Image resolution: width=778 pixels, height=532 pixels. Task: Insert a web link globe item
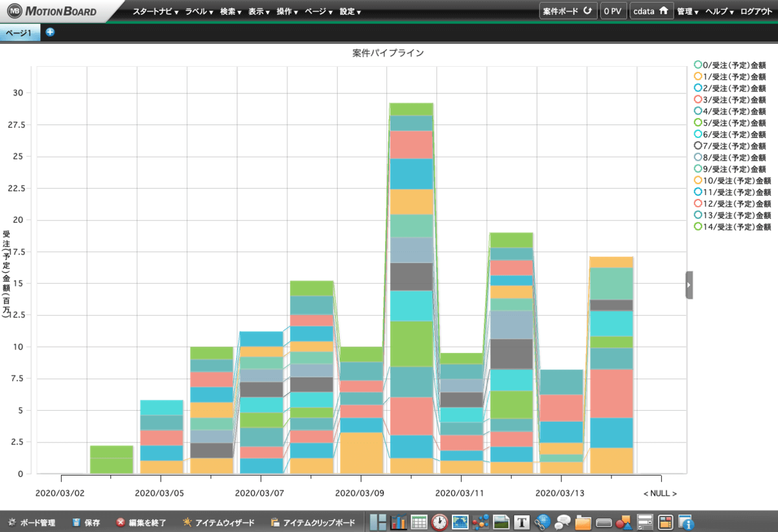[543, 522]
